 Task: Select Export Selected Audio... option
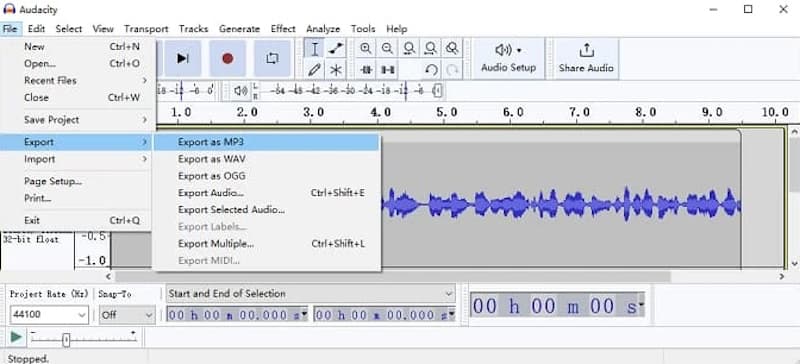click(266, 209)
